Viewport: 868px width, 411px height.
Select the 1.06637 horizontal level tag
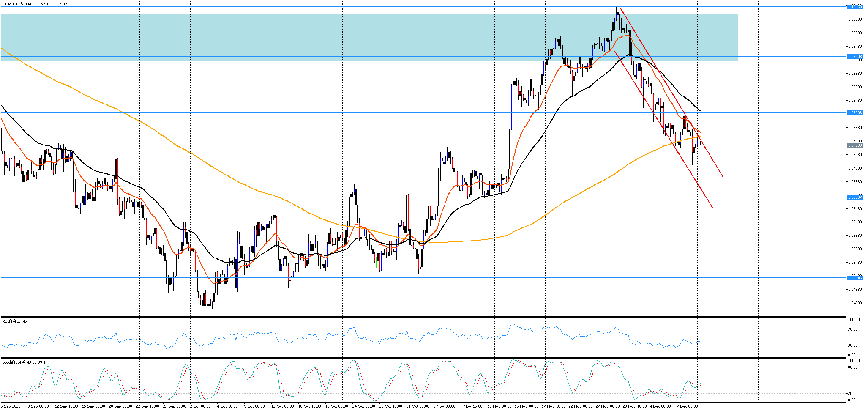click(855, 197)
